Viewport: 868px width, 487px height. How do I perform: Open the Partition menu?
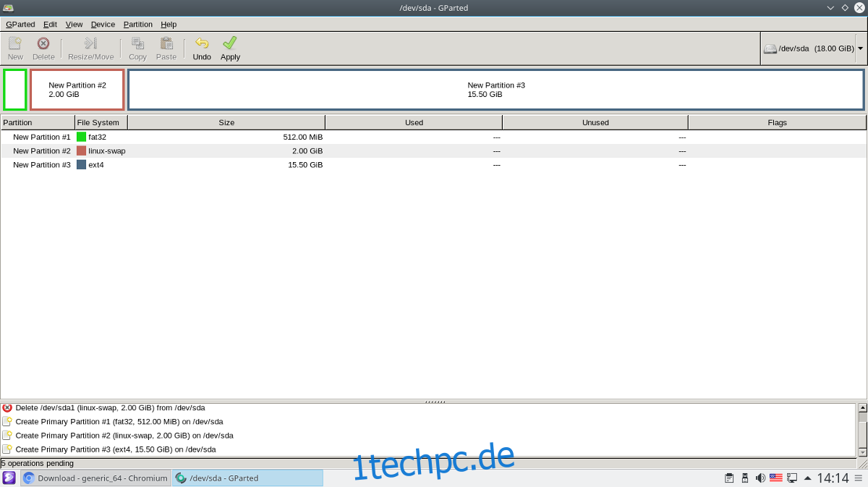coord(137,24)
